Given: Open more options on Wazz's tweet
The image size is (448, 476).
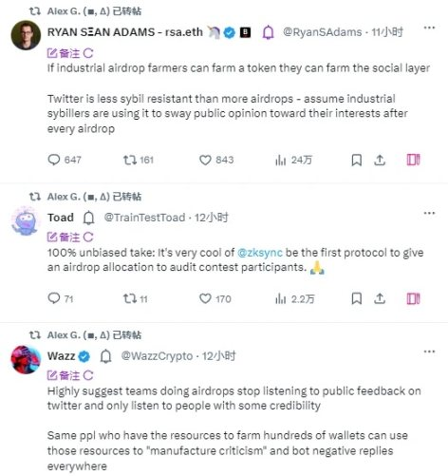Looking at the screenshot, I should [x=429, y=352].
